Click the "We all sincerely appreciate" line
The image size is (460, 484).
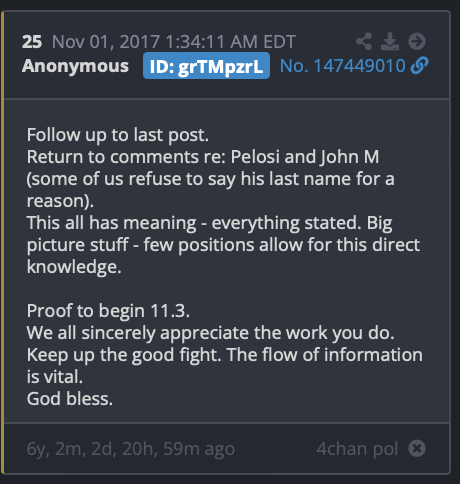coord(210,333)
